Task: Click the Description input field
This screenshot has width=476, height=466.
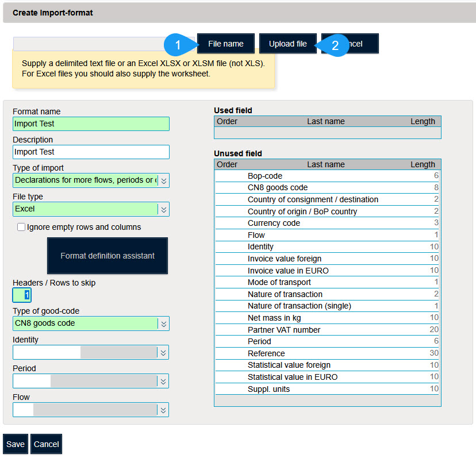Action: click(91, 152)
